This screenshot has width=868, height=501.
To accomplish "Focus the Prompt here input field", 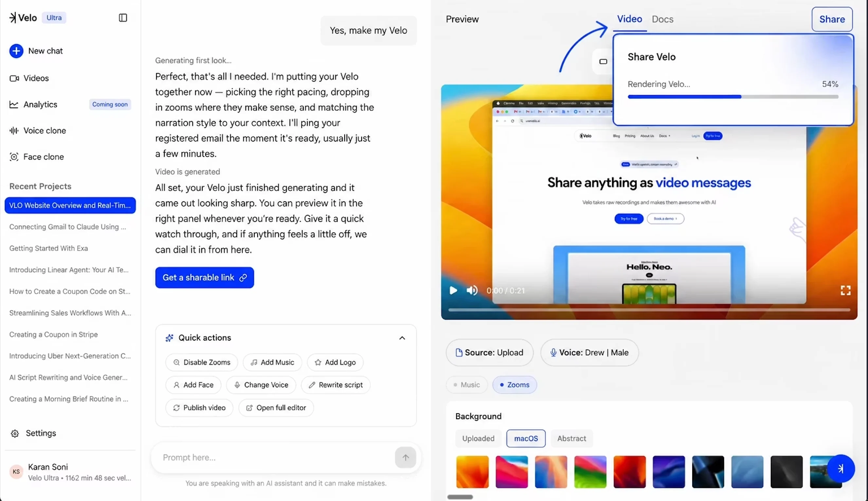I will pyautogui.click(x=275, y=457).
